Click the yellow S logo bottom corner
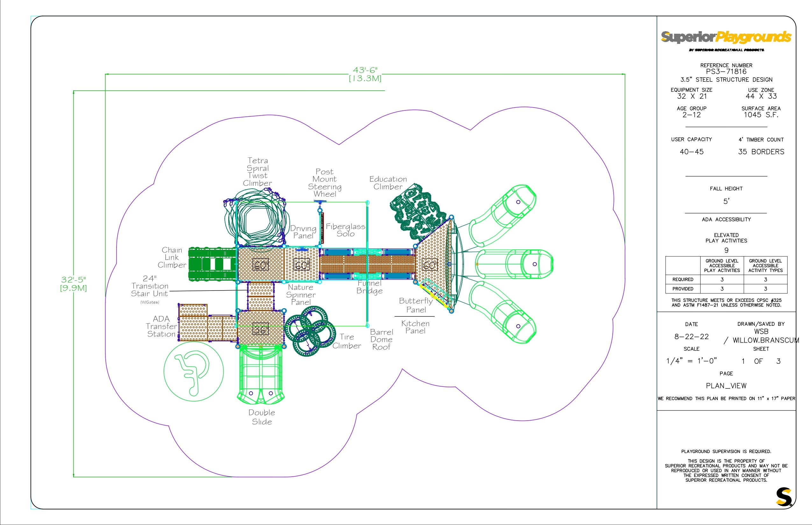This screenshot has height=525, width=812. [x=784, y=497]
